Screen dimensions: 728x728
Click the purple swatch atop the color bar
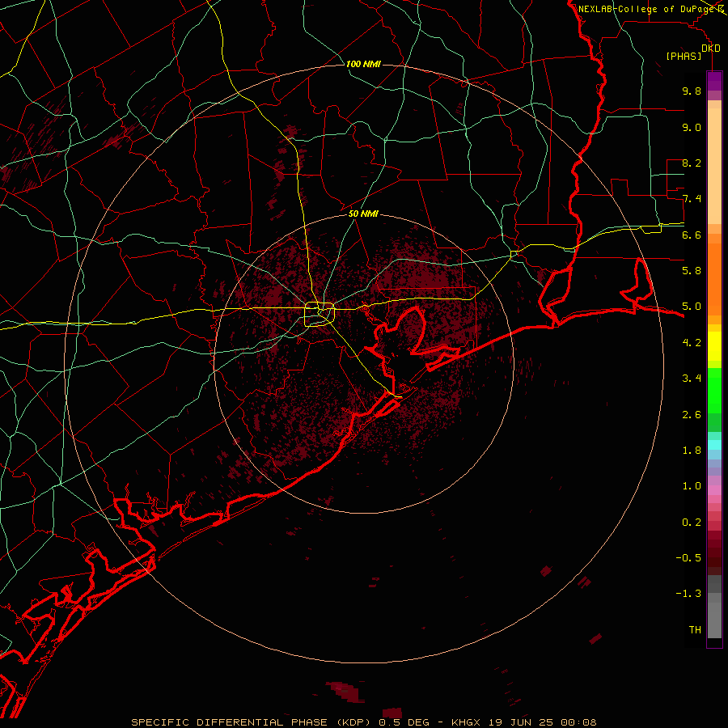(x=714, y=81)
